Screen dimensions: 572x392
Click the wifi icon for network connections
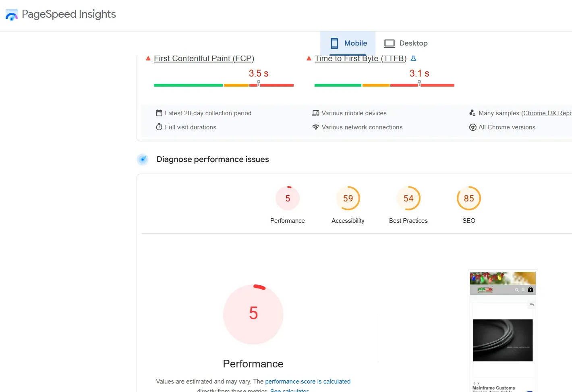tap(316, 127)
